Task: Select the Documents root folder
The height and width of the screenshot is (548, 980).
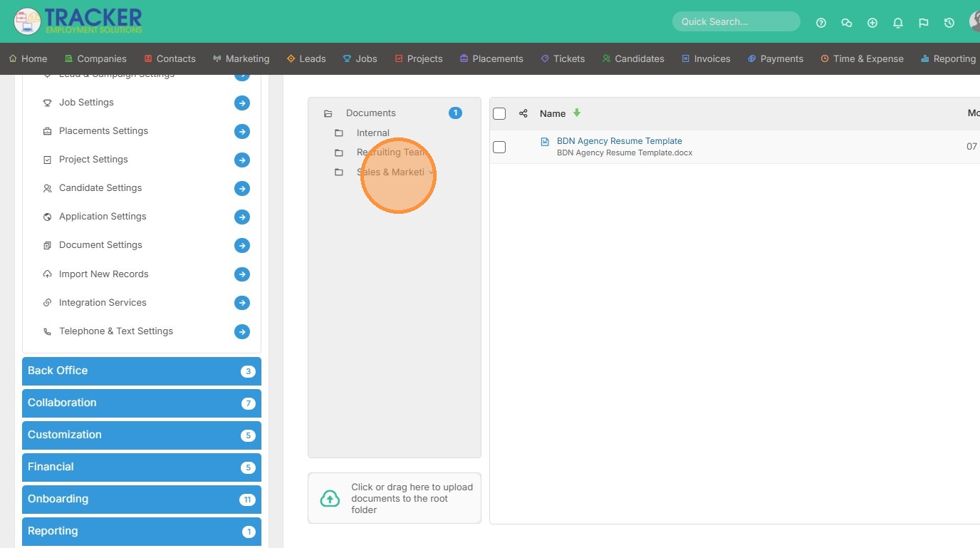Action: 370,113
